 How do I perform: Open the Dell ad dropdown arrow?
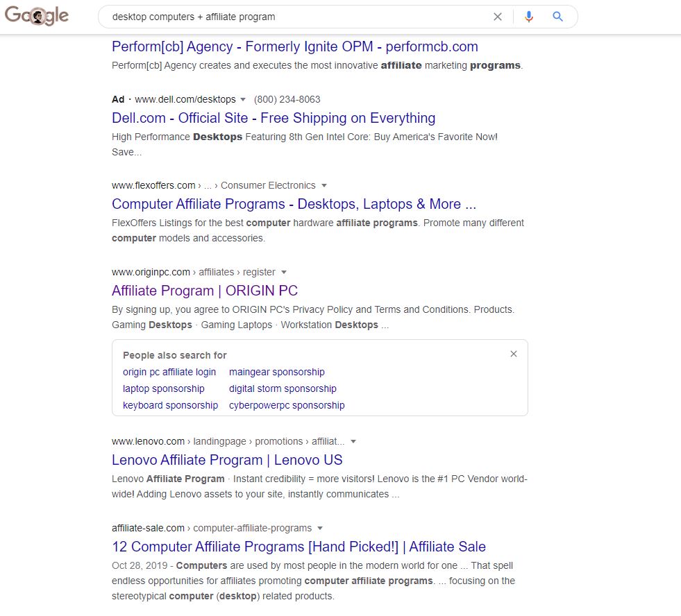(243, 99)
